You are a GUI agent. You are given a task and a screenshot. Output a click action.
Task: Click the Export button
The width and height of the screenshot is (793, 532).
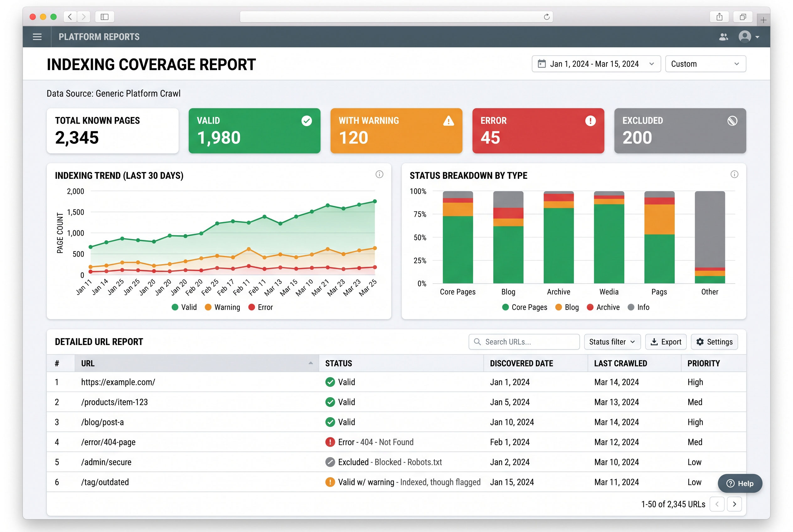click(665, 342)
